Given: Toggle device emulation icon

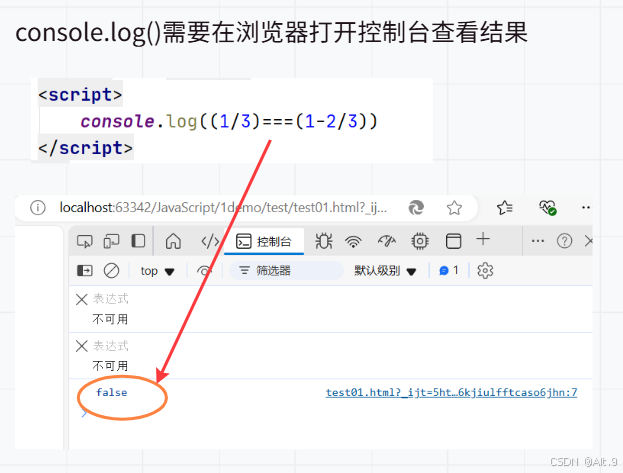Looking at the screenshot, I should point(111,241).
